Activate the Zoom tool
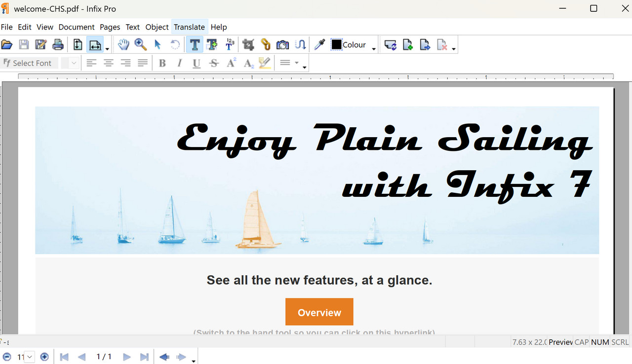The height and width of the screenshot is (364, 632). click(141, 44)
